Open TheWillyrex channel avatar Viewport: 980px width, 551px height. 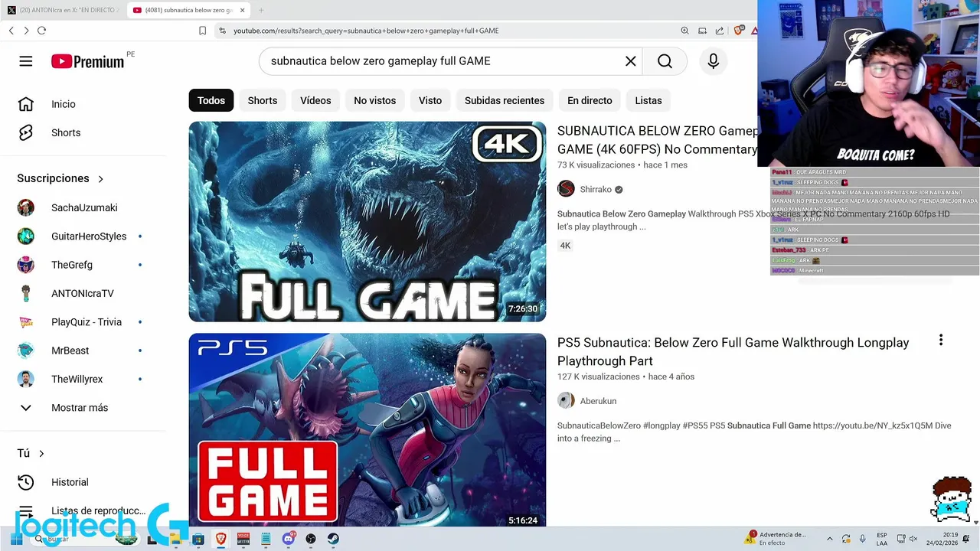(x=26, y=379)
